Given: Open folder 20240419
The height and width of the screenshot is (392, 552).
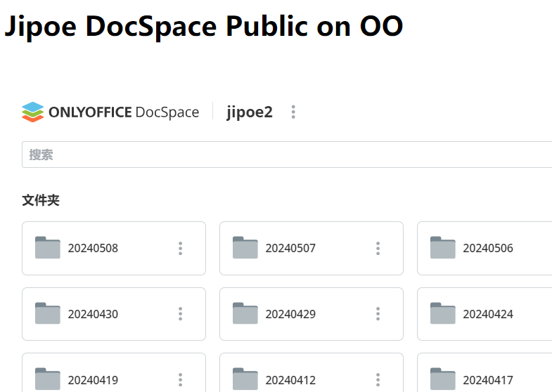Looking at the screenshot, I should 114,372.
